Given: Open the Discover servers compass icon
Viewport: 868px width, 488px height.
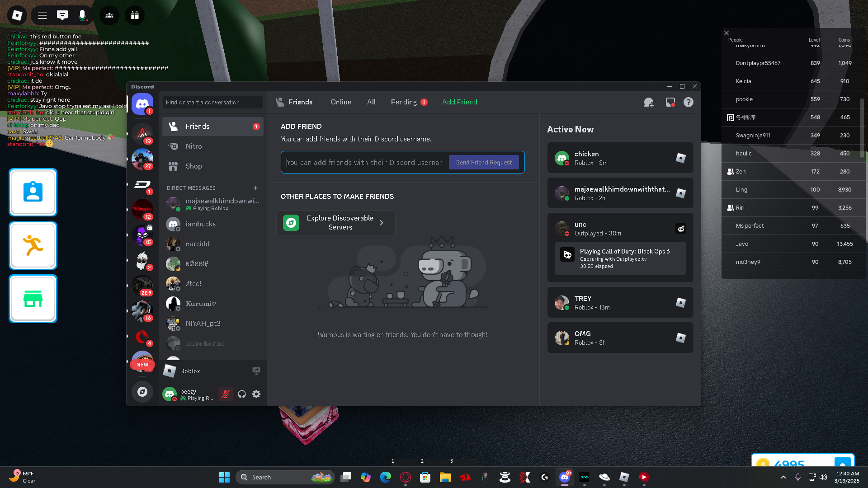Looking at the screenshot, I should 142,392.
